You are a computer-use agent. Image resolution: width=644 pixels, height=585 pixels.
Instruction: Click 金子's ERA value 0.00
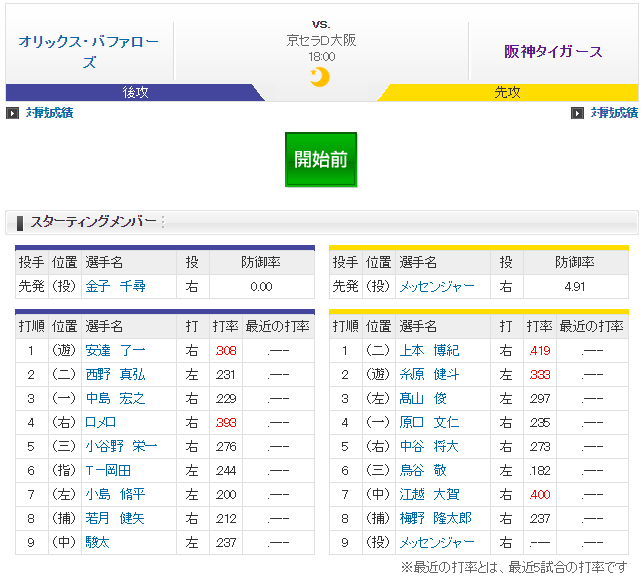(262, 286)
